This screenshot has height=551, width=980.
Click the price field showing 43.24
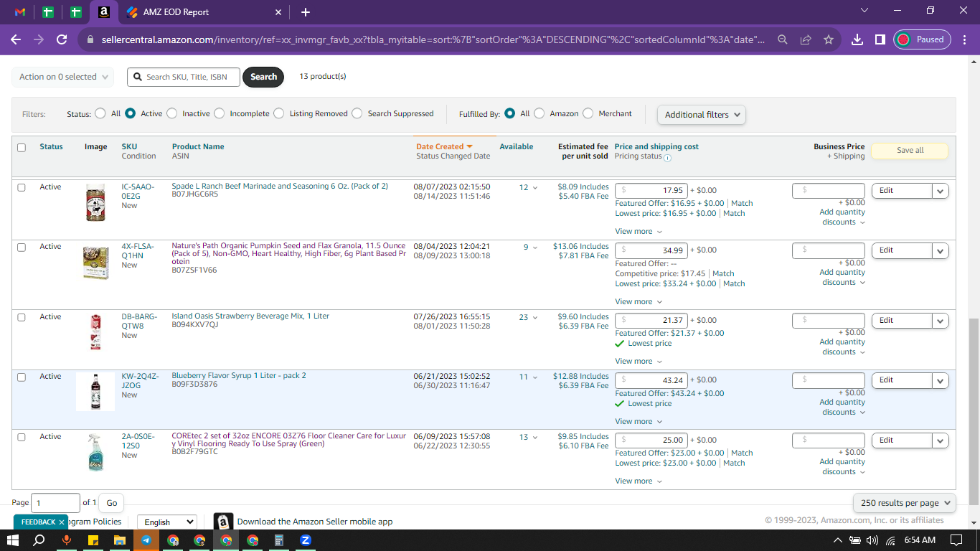pyautogui.click(x=651, y=380)
